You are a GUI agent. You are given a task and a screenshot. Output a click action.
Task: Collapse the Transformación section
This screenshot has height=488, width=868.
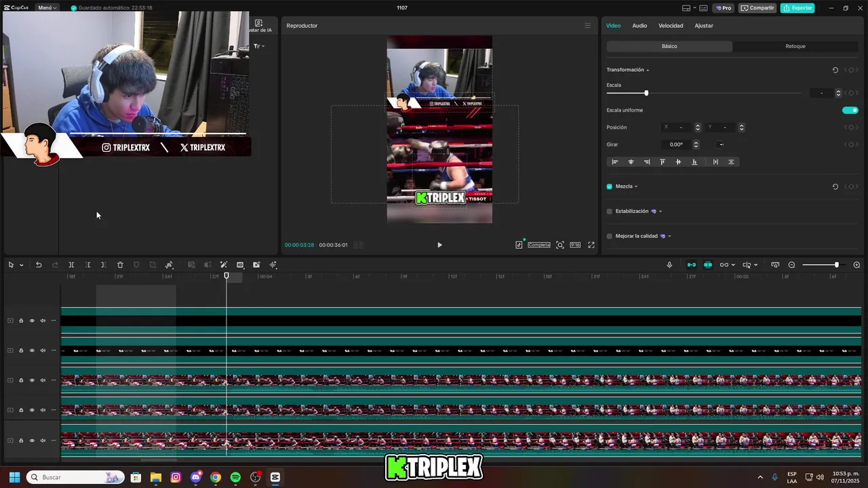tap(648, 70)
